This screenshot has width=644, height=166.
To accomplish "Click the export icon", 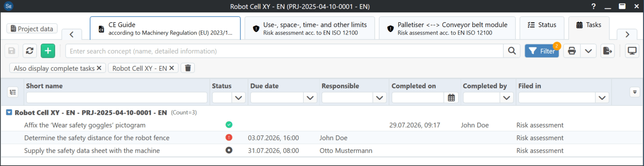I will pos(607,51).
